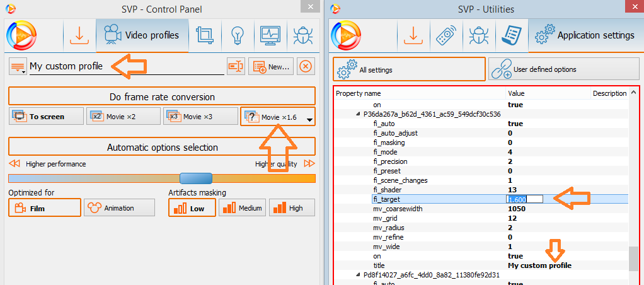The height and width of the screenshot is (285, 644).
Task: Click the document log icon in Utilities
Action: point(510,35)
